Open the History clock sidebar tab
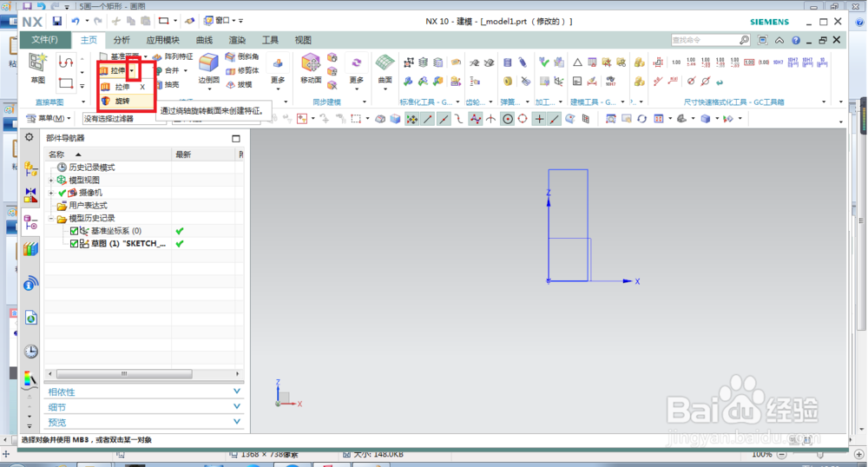 (x=31, y=352)
